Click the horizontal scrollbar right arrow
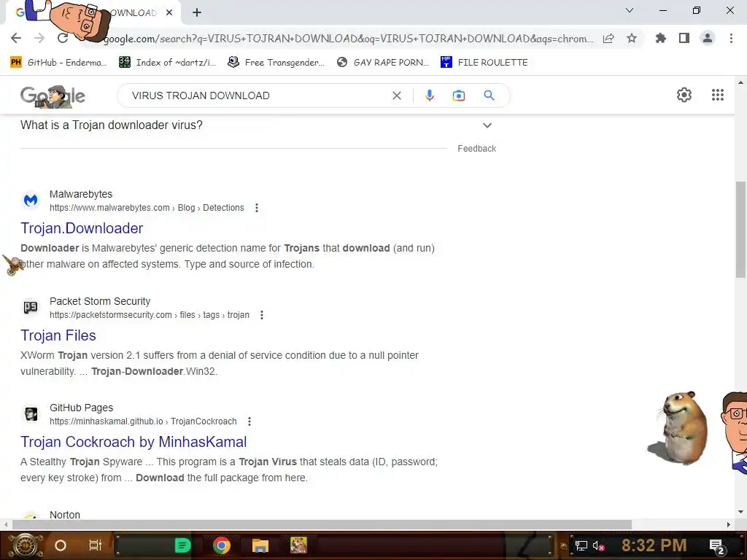 [729, 524]
